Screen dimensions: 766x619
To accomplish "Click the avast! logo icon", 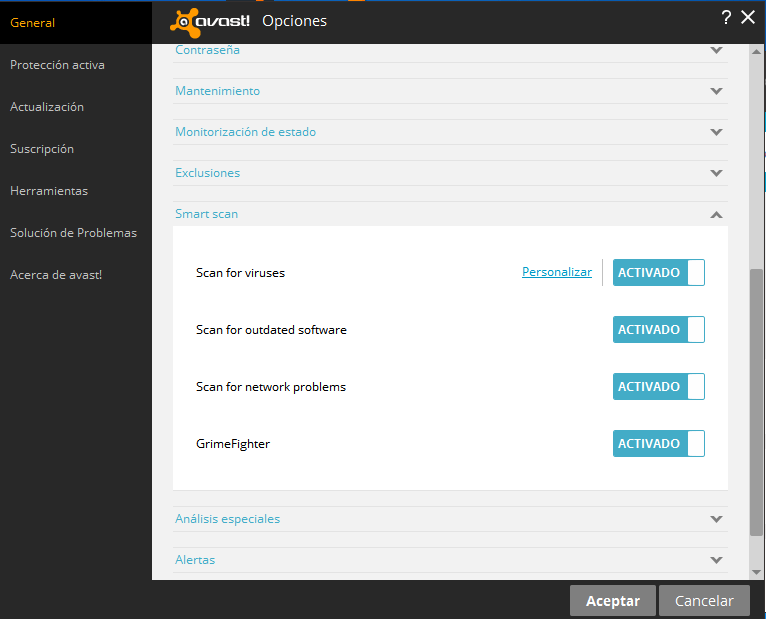I will pos(210,22).
